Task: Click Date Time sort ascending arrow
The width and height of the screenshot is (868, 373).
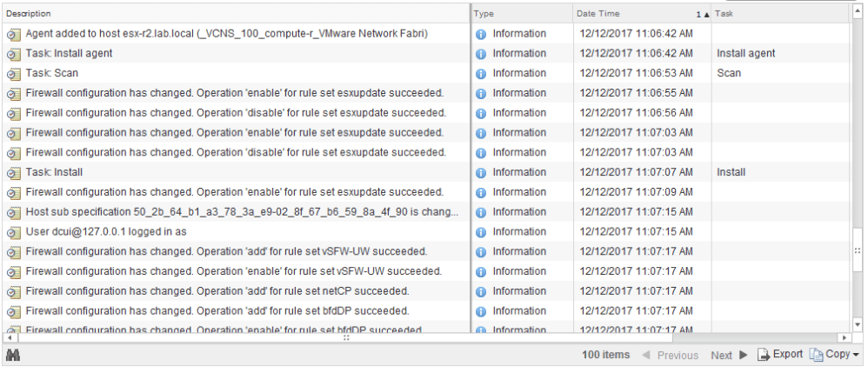Action: pyautogui.click(x=706, y=15)
